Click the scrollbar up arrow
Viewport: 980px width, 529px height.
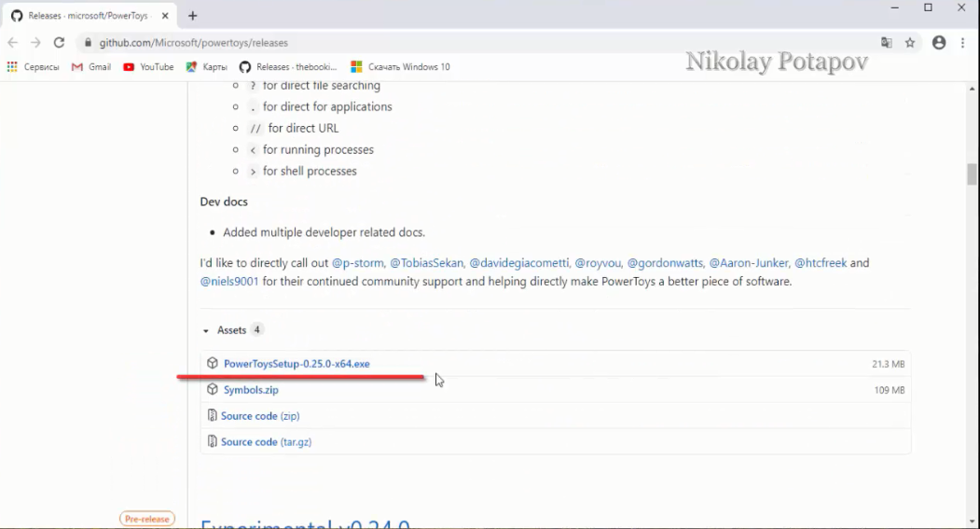(972, 89)
